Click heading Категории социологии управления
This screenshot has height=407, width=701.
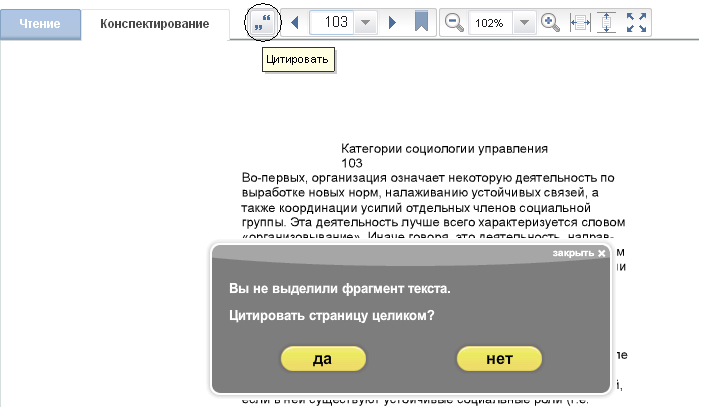click(444, 148)
